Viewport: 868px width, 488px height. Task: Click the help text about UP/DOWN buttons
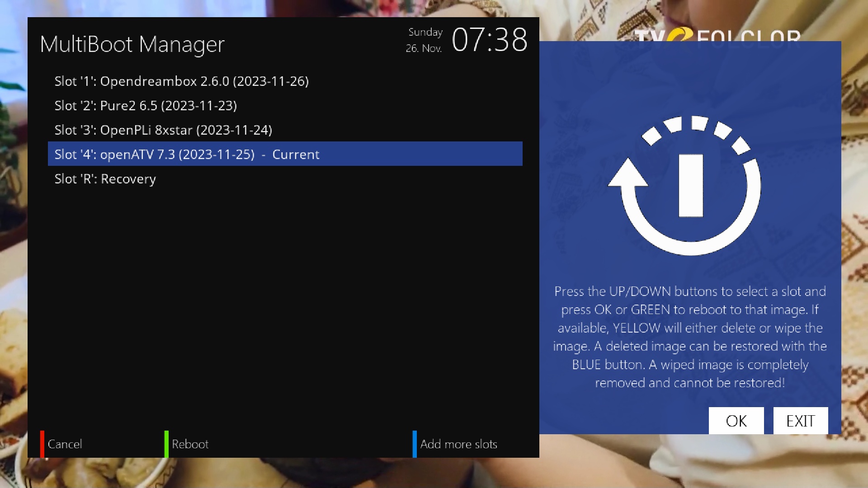coord(690,337)
